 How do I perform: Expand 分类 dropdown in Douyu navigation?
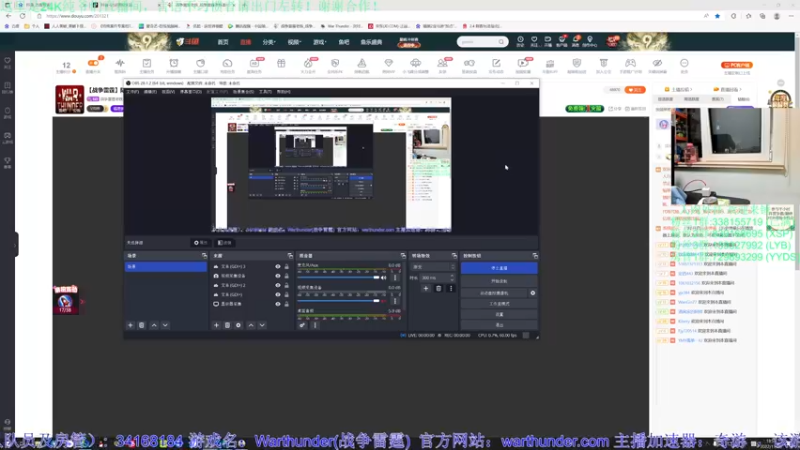pos(269,42)
